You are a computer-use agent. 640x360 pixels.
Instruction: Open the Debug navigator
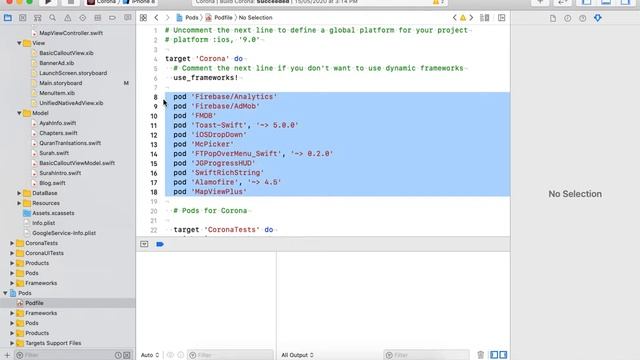[x=98, y=18]
